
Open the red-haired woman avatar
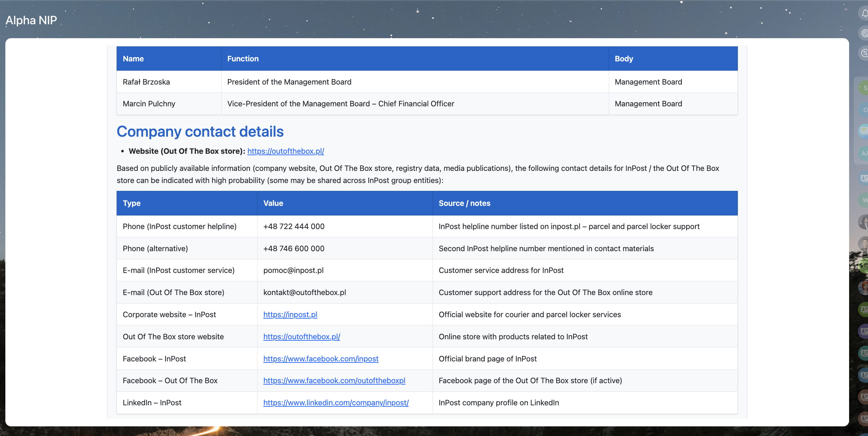[864, 288]
